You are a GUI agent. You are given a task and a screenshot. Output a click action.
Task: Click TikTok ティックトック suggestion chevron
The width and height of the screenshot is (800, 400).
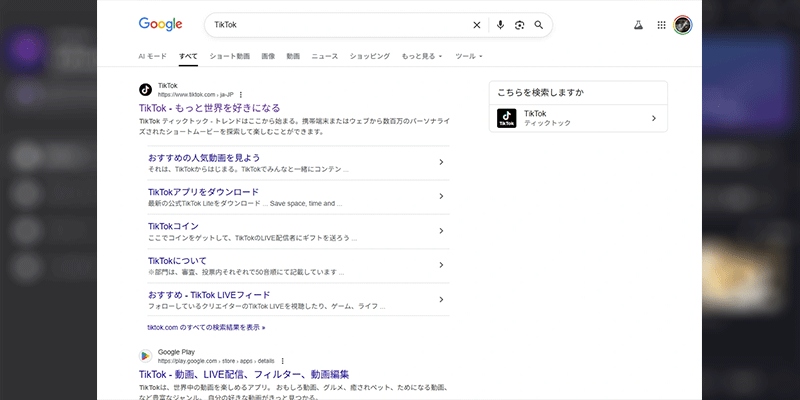[x=654, y=118]
